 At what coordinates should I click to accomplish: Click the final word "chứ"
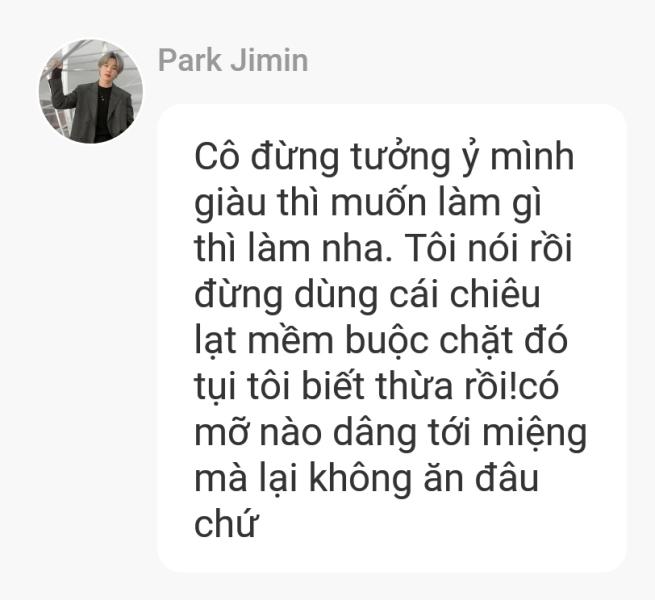pos(225,522)
